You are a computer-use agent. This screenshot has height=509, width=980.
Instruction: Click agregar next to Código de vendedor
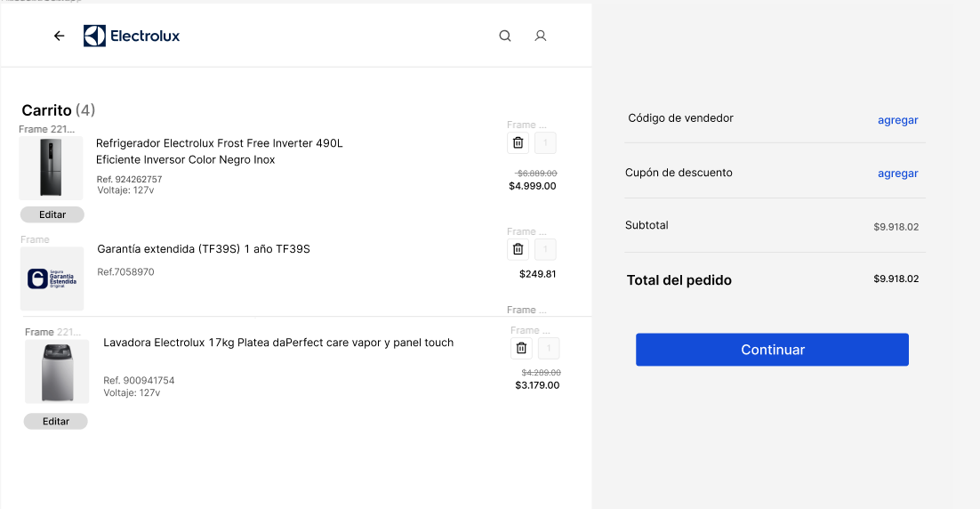(x=897, y=120)
